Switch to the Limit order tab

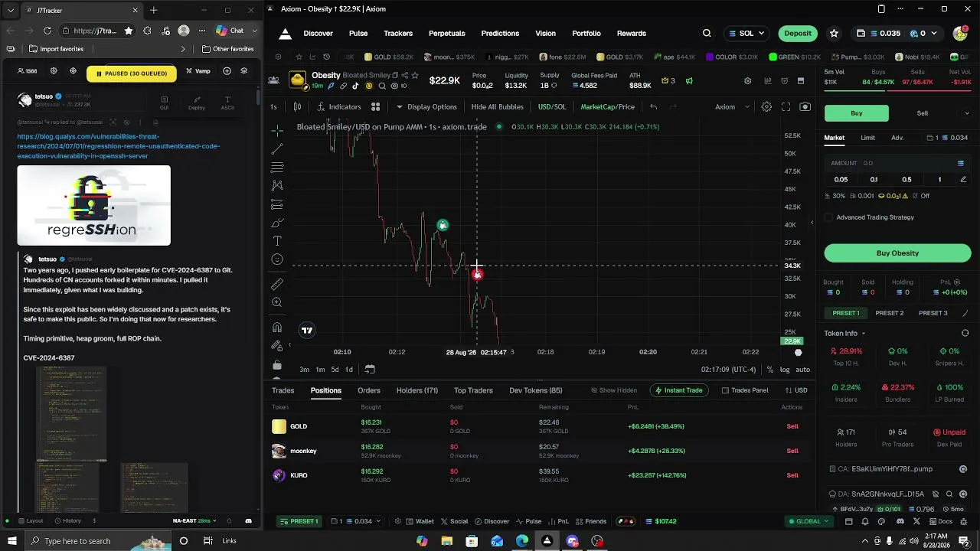pos(867,138)
